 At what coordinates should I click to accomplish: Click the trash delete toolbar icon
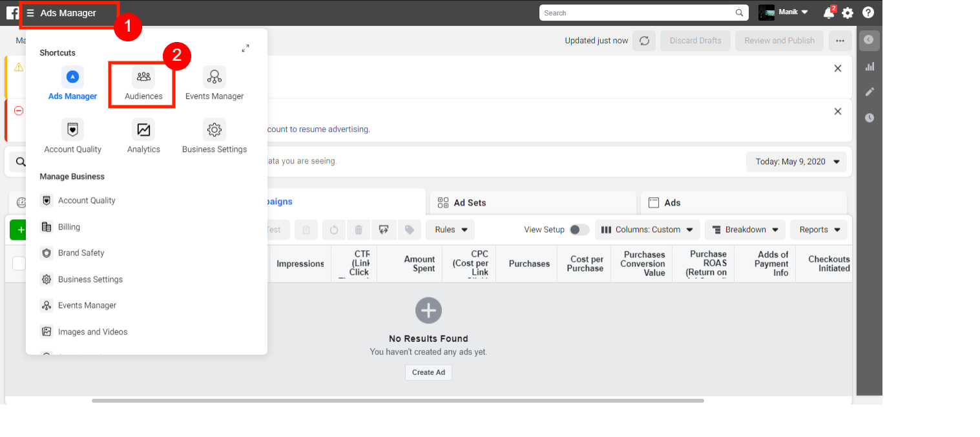pos(359,229)
